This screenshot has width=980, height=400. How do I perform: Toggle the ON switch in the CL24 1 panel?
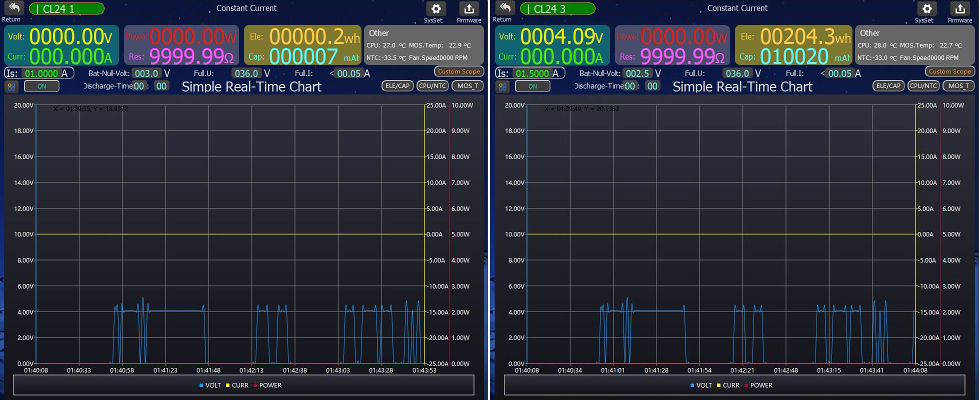[x=41, y=86]
